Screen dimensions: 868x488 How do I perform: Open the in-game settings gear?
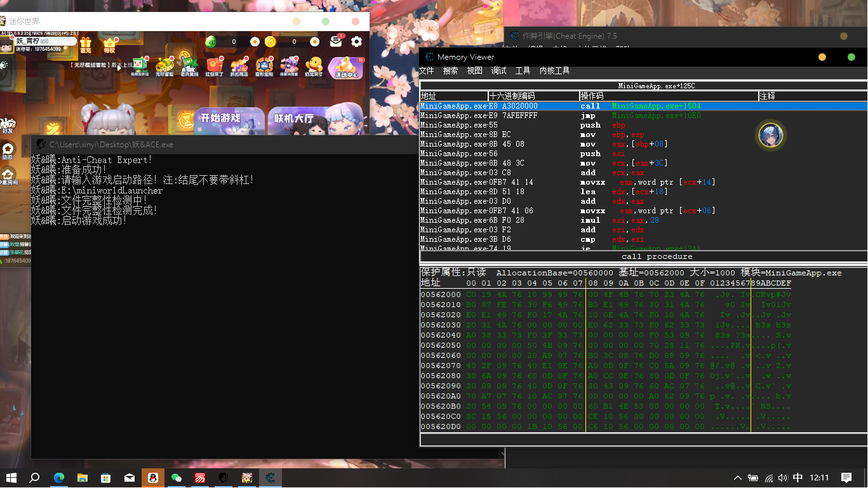click(356, 42)
